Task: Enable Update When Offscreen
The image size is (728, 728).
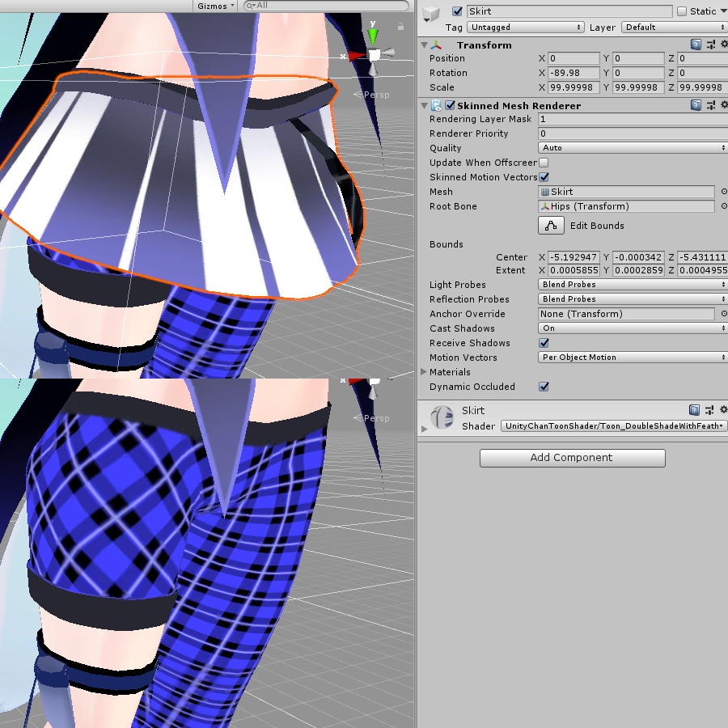Action: pyautogui.click(x=544, y=162)
